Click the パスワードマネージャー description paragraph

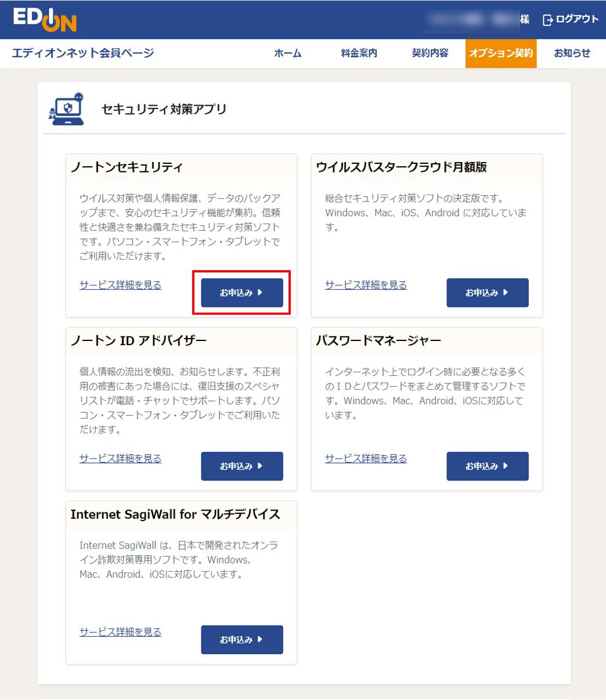pyautogui.click(x=426, y=393)
